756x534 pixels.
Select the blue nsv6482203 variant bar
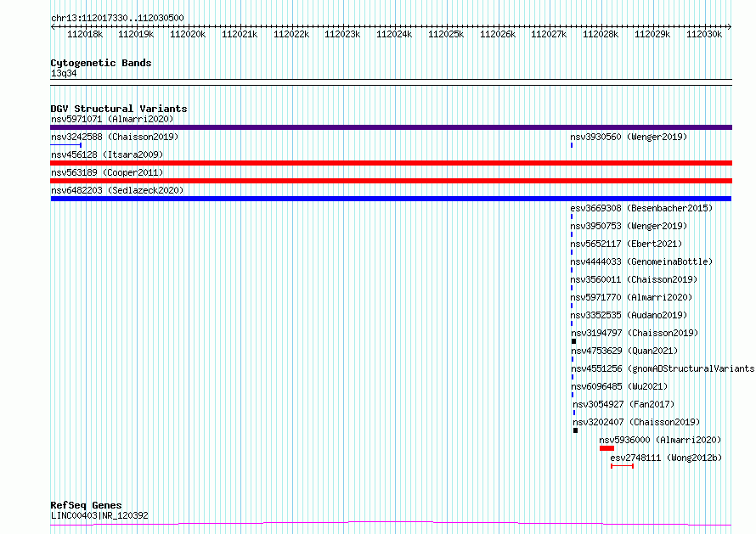(391, 199)
